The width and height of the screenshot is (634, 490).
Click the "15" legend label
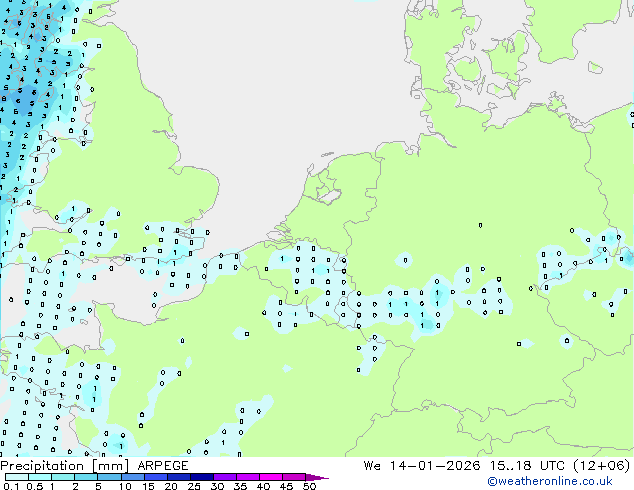[x=148, y=486]
